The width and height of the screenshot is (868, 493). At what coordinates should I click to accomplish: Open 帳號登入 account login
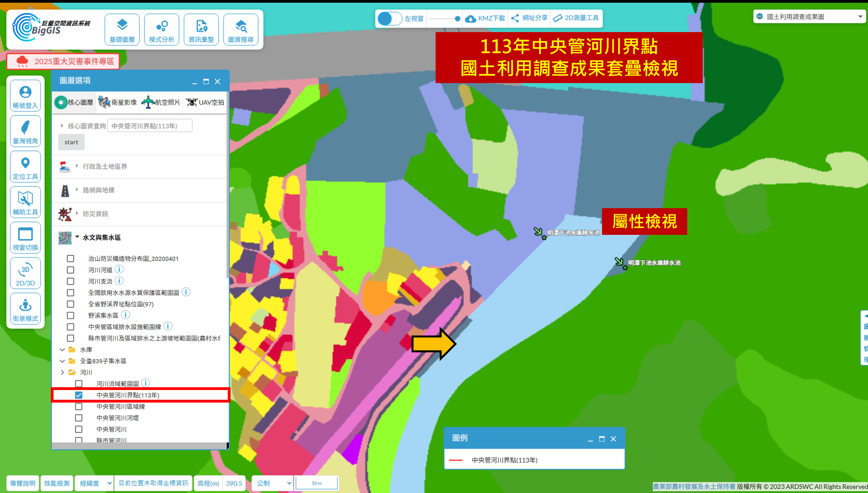pyautogui.click(x=25, y=96)
